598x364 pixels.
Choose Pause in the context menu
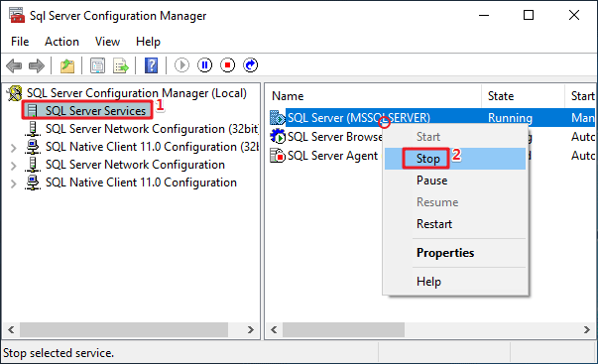coord(455,181)
